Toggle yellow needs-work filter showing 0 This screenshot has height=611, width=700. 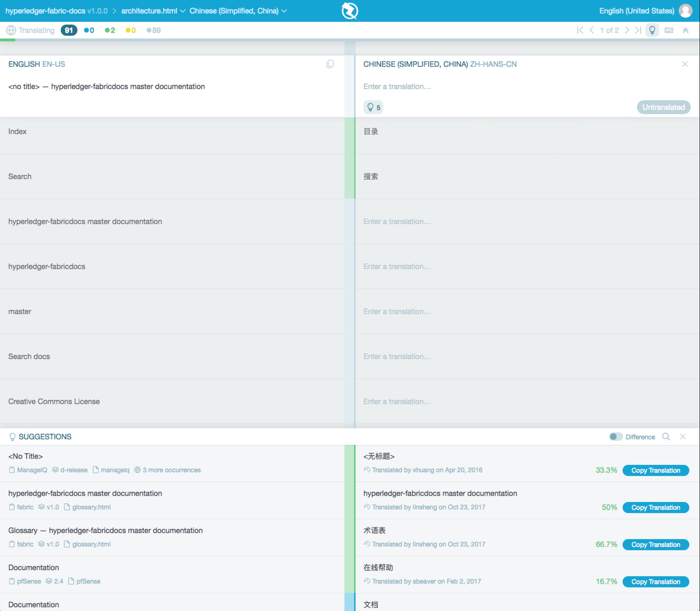point(130,30)
